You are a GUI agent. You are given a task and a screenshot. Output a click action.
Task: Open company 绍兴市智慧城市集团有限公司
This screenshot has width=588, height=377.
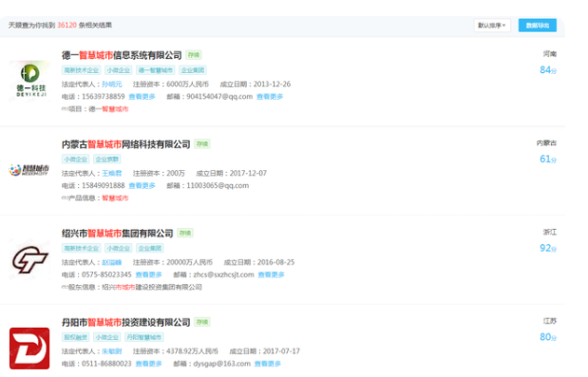coord(118,234)
